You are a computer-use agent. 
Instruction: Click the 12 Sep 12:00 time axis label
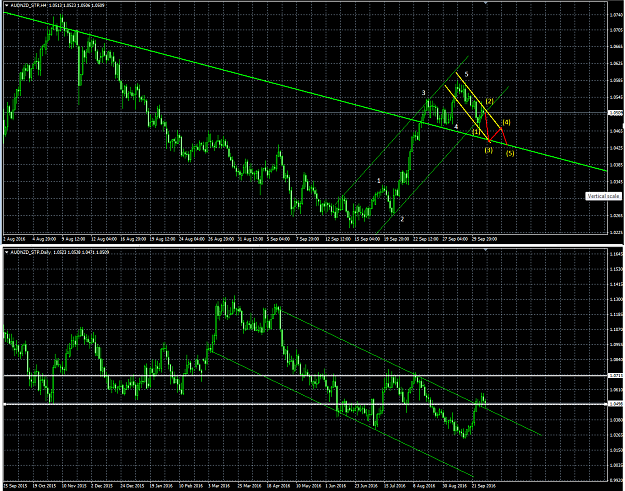click(x=339, y=239)
